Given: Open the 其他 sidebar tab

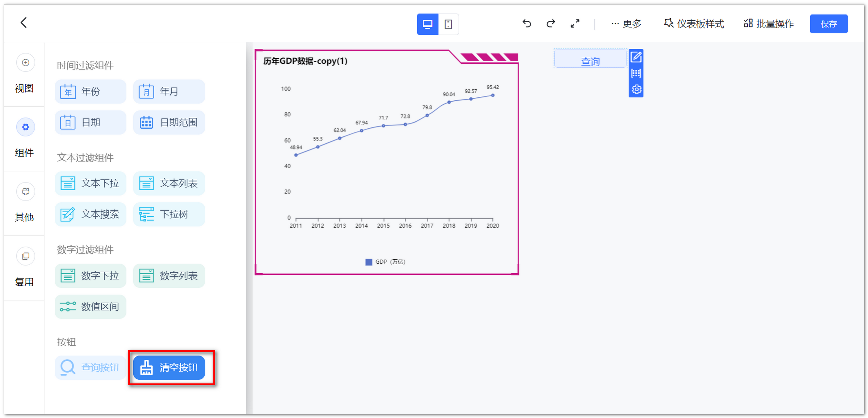Looking at the screenshot, I should [x=25, y=203].
